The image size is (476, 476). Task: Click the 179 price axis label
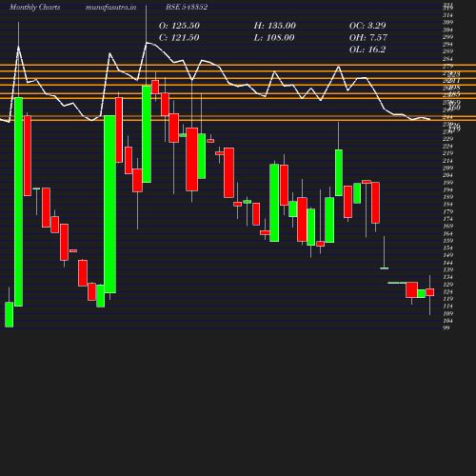point(447,211)
